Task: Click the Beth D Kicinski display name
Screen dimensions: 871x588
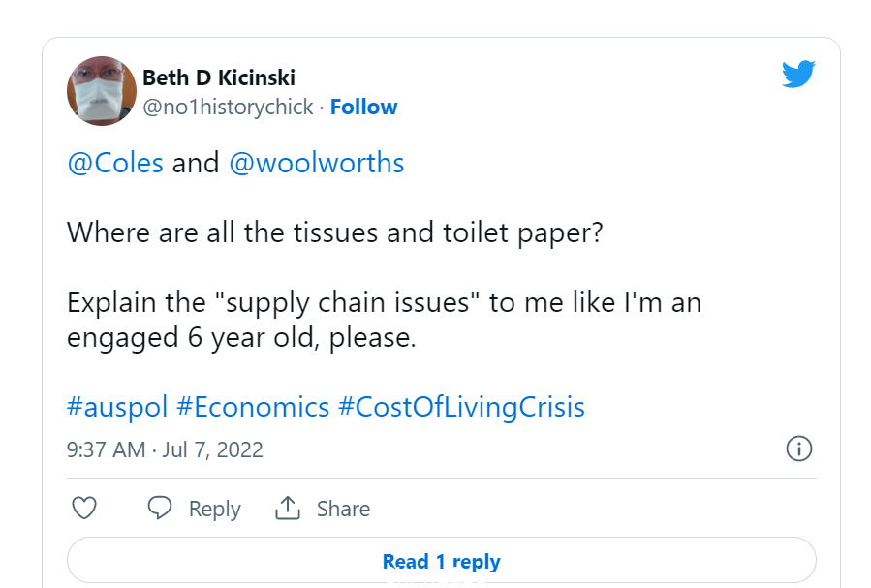Action: tap(219, 77)
